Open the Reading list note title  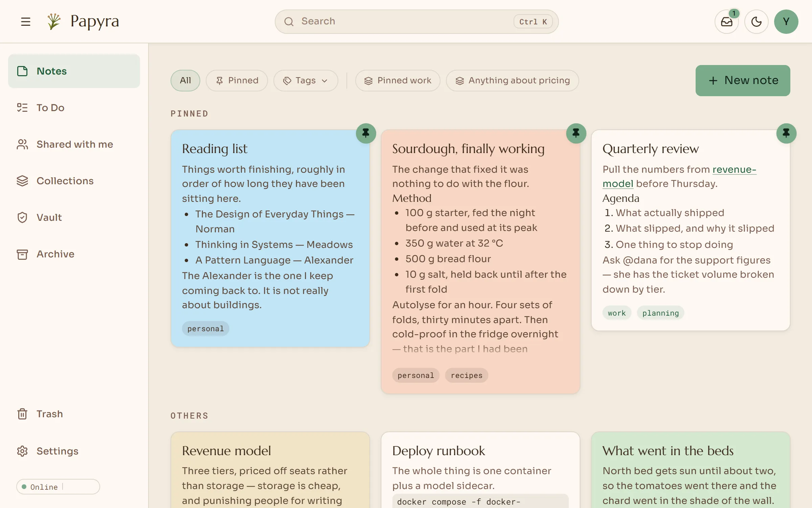coord(215,149)
